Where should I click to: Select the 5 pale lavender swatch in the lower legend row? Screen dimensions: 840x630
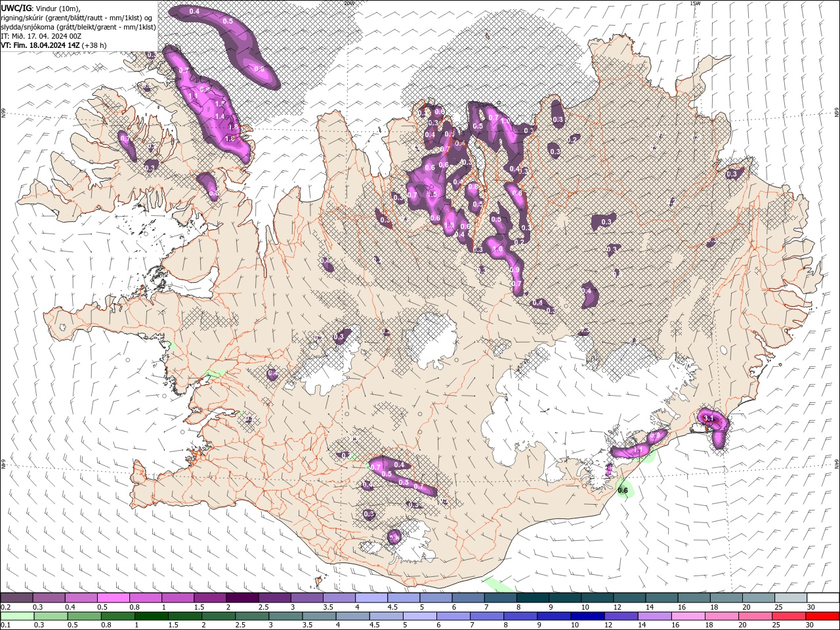coord(420,616)
